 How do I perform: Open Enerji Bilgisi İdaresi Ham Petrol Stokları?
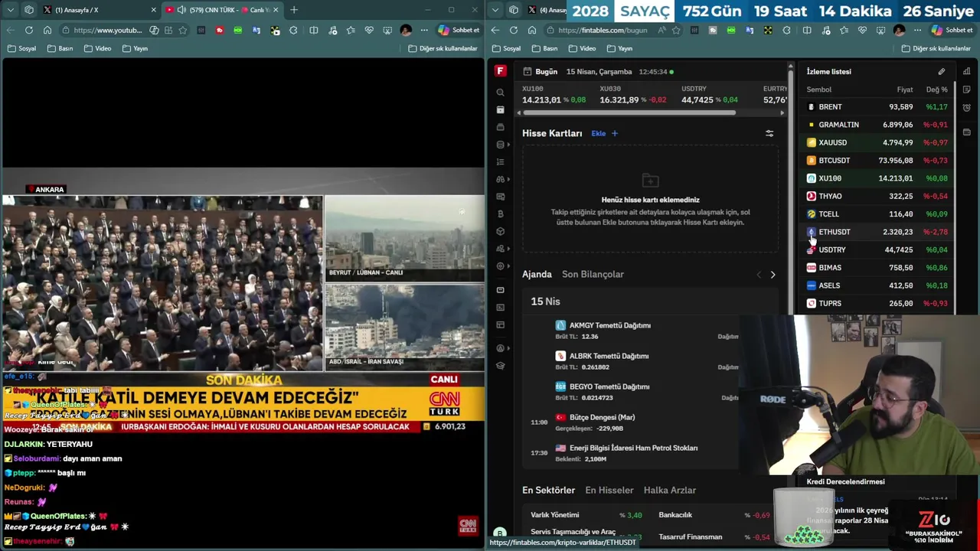[x=633, y=448]
